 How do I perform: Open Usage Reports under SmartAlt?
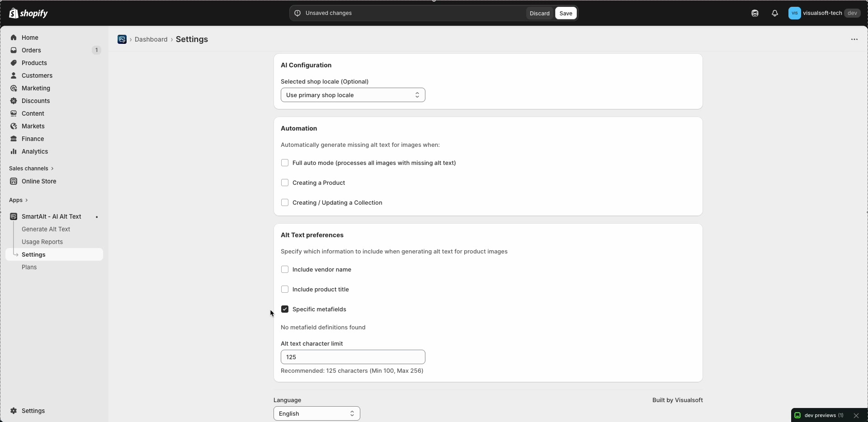click(42, 242)
